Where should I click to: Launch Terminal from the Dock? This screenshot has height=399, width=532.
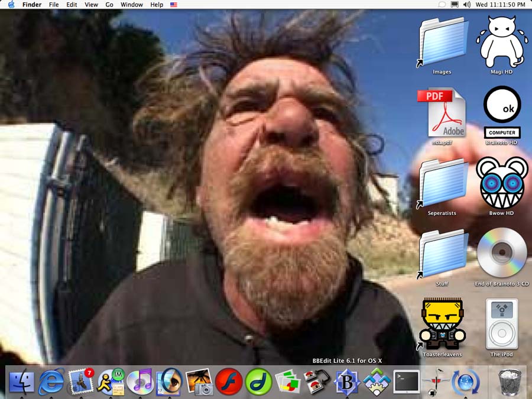[406, 382]
